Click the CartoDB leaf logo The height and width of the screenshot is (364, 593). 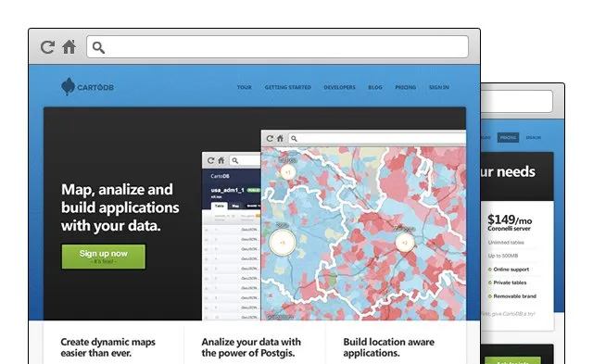click(68, 86)
